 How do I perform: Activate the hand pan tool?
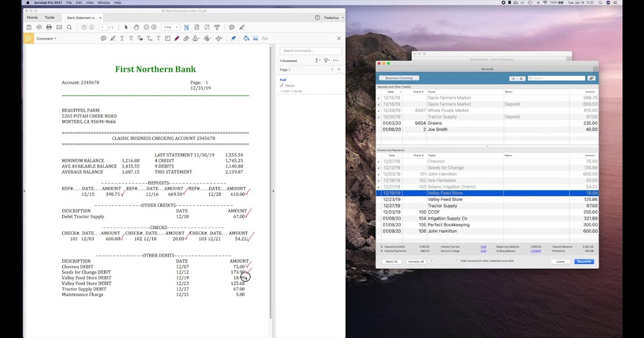(136, 27)
